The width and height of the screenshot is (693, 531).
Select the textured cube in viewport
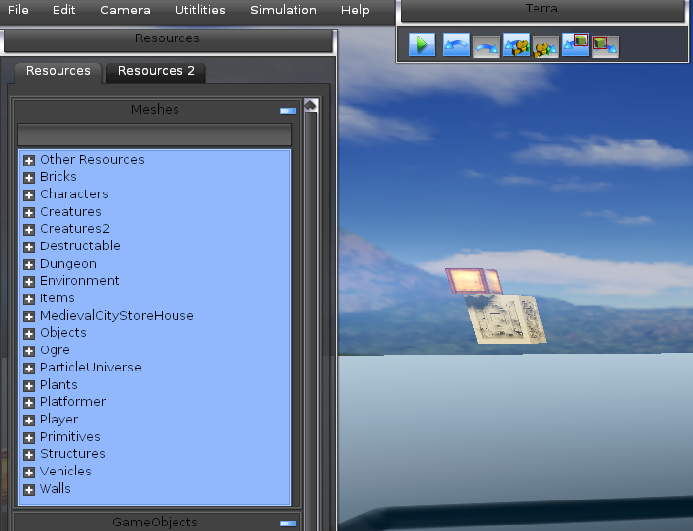(506, 319)
